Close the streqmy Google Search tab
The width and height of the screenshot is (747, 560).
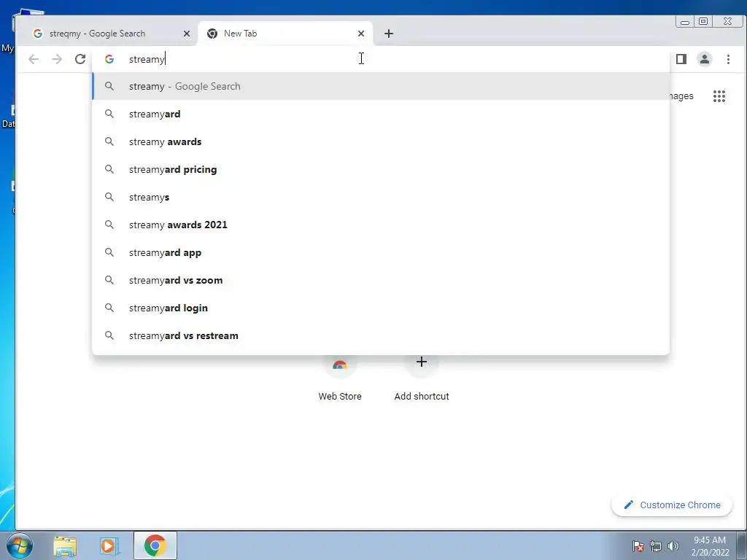point(187,34)
